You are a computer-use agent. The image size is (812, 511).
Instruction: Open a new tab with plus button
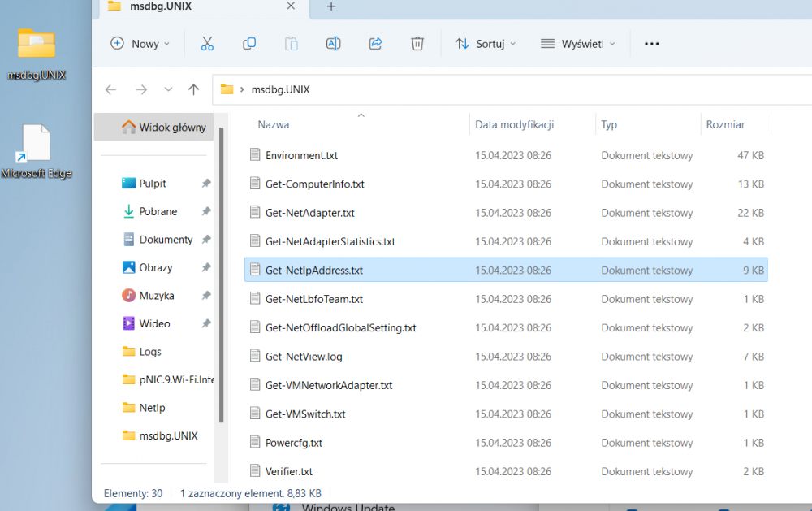pos(331,6)
